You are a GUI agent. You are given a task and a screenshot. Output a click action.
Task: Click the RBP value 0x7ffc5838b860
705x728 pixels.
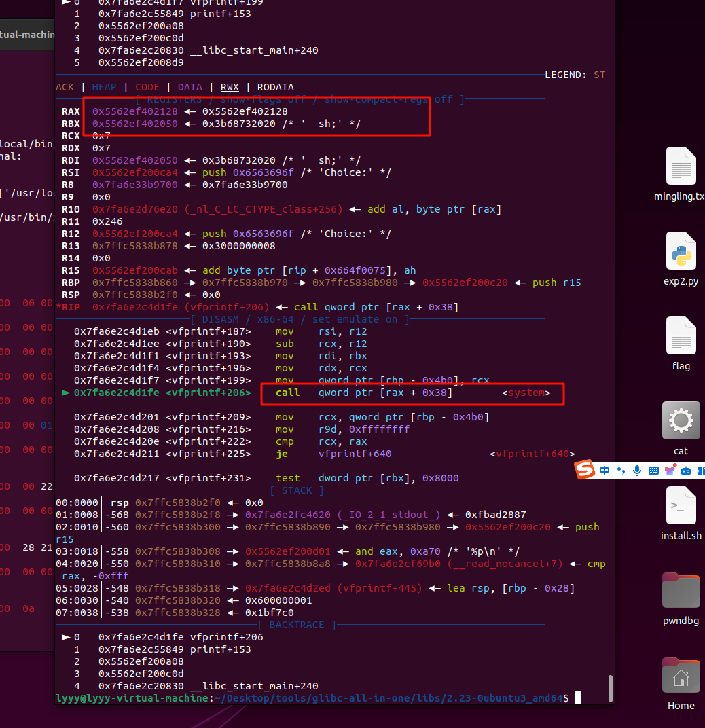point(134,283)
